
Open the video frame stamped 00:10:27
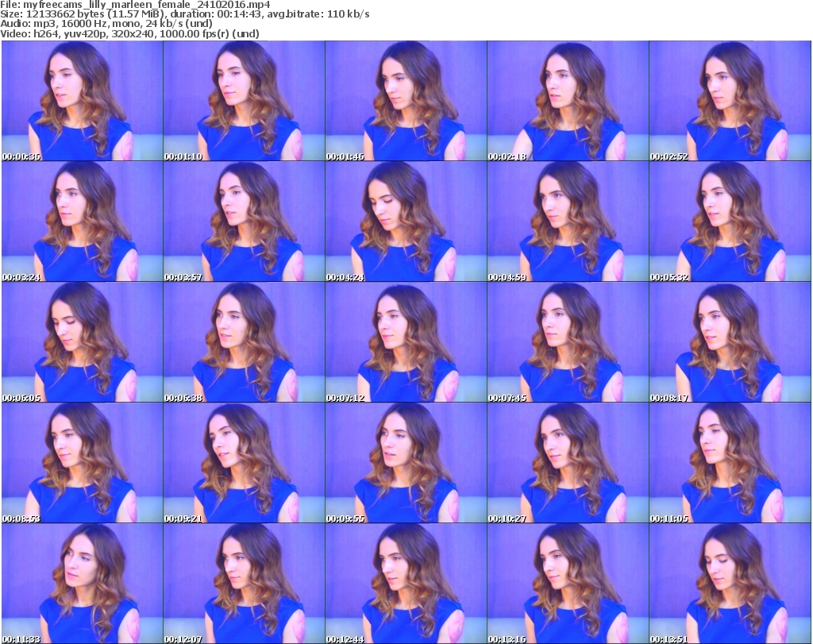[x=568, y=463]
